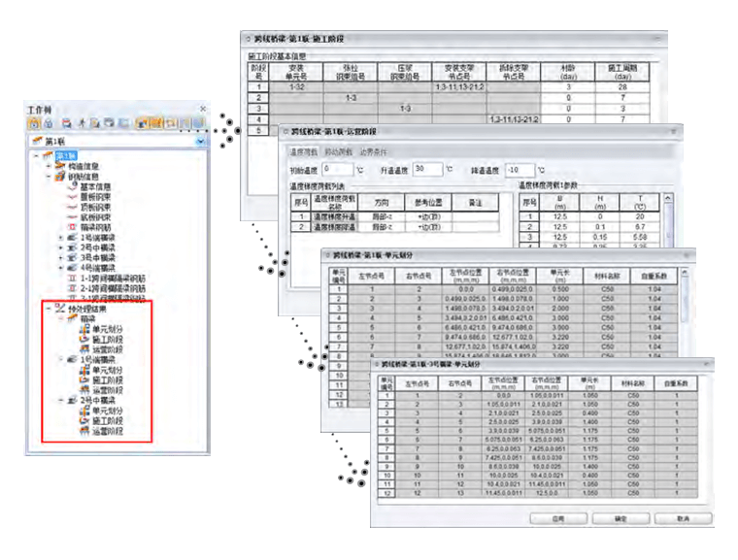Collapse the results node inside the red box
This screenshot has height=560, width=738.
coord(49,309)
